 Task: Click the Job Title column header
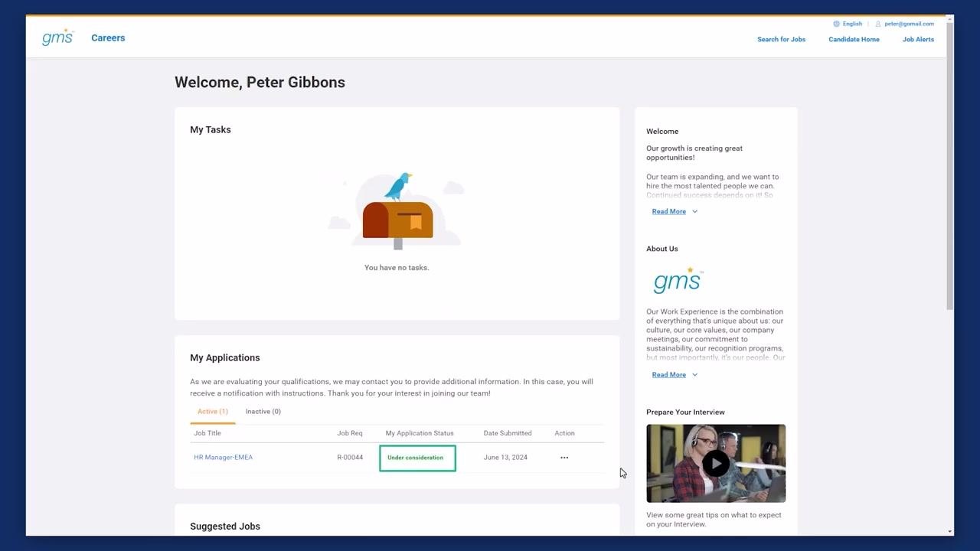(x=207, y=433)
